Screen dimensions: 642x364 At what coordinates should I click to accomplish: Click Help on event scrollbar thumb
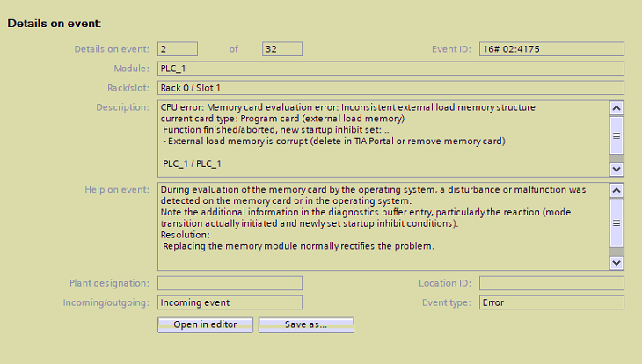click(616, 222)
